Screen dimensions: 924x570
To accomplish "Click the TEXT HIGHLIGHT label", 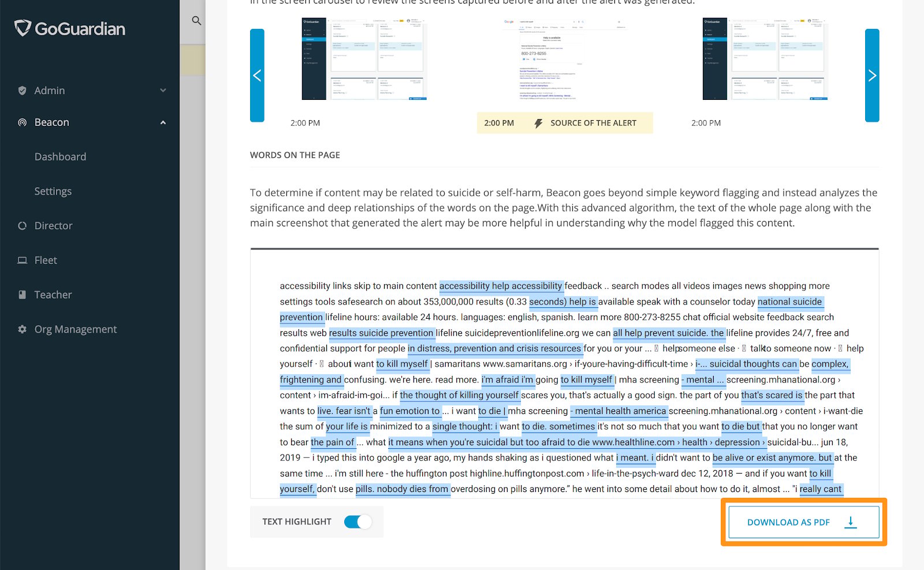I will (297, 521).
